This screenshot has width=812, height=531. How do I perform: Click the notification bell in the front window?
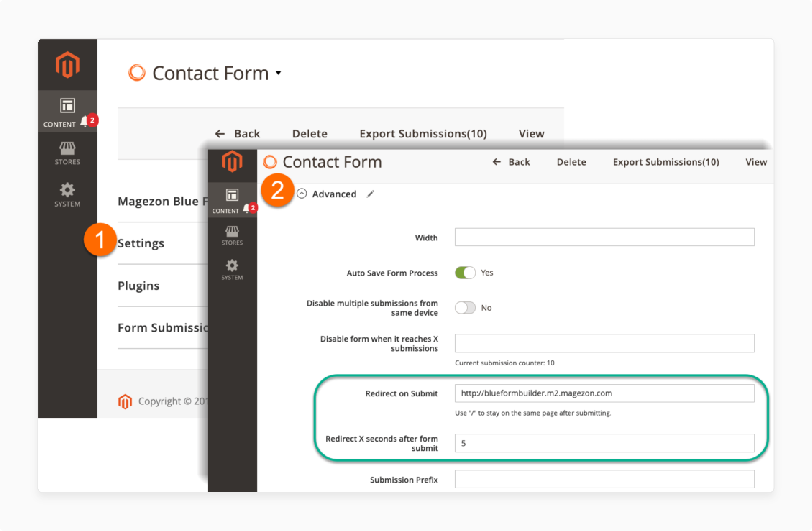pos(246,208)
